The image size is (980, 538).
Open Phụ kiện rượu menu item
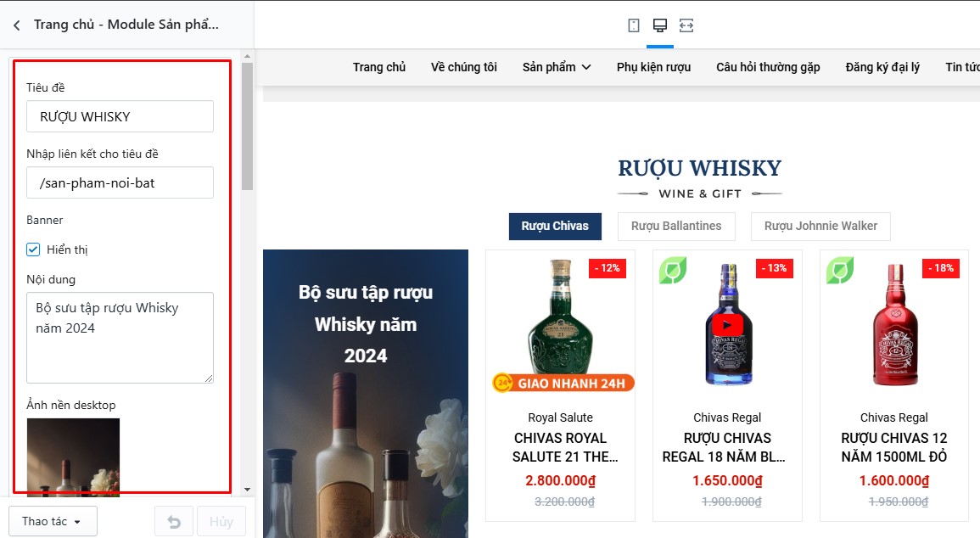[x=653, y=67]
